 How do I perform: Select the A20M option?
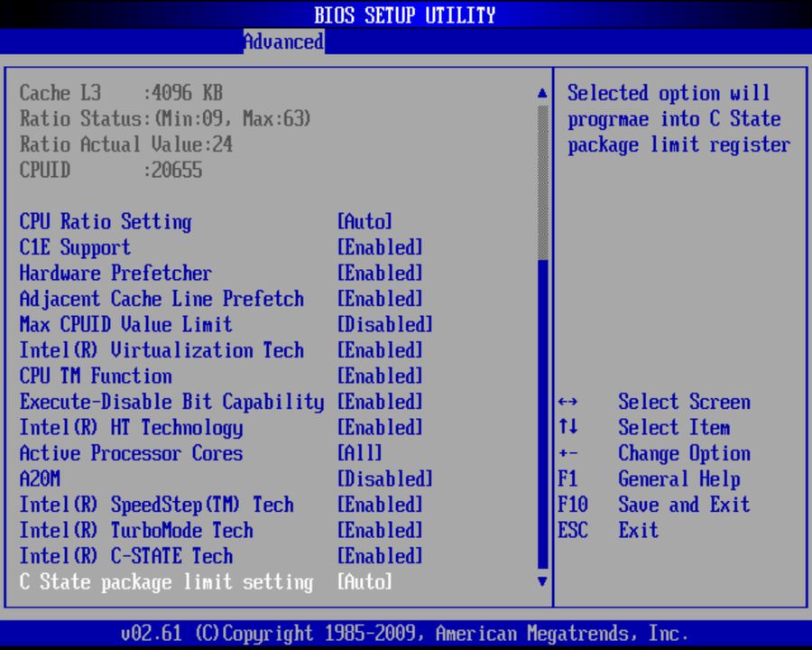pos(40,479)
